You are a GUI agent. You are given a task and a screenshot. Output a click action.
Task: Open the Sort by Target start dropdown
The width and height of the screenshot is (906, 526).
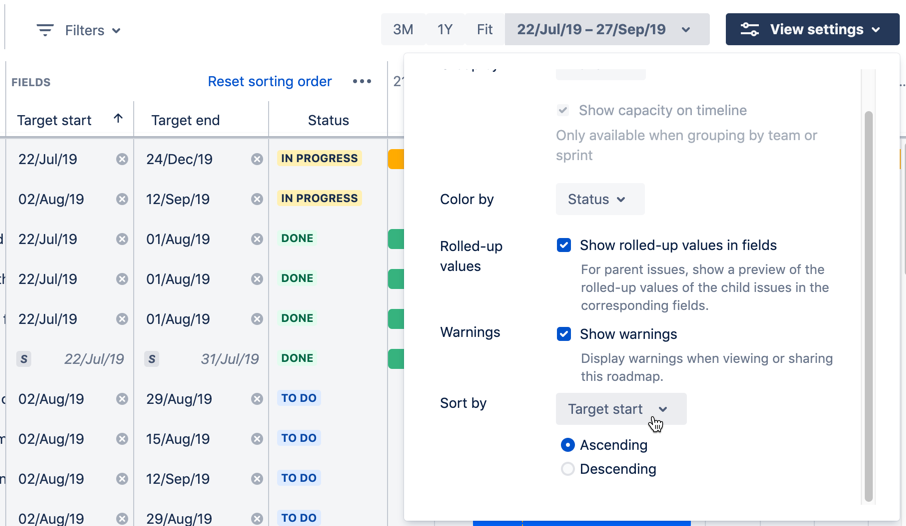(621, 409)
